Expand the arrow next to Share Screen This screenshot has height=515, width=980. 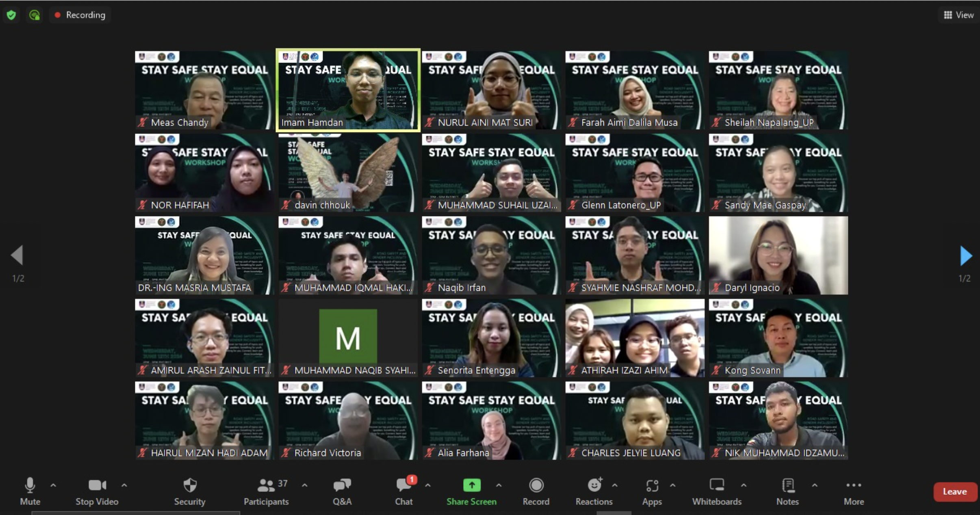[499, 485]
